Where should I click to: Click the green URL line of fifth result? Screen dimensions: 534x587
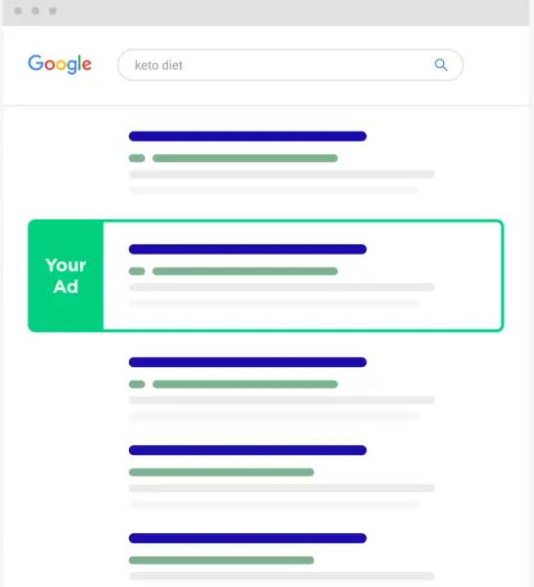click(221, 560)
